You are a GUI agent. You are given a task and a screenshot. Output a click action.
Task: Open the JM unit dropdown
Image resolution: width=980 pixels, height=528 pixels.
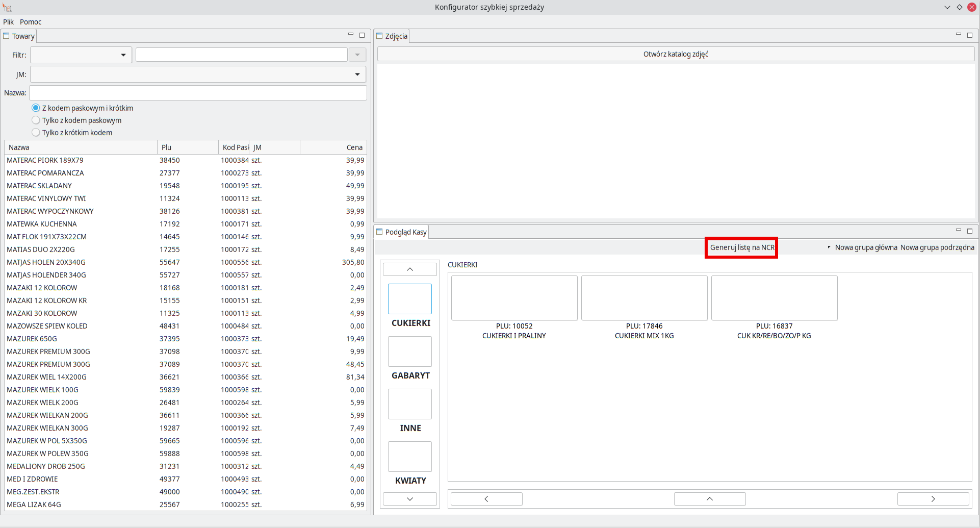point(198,74)
